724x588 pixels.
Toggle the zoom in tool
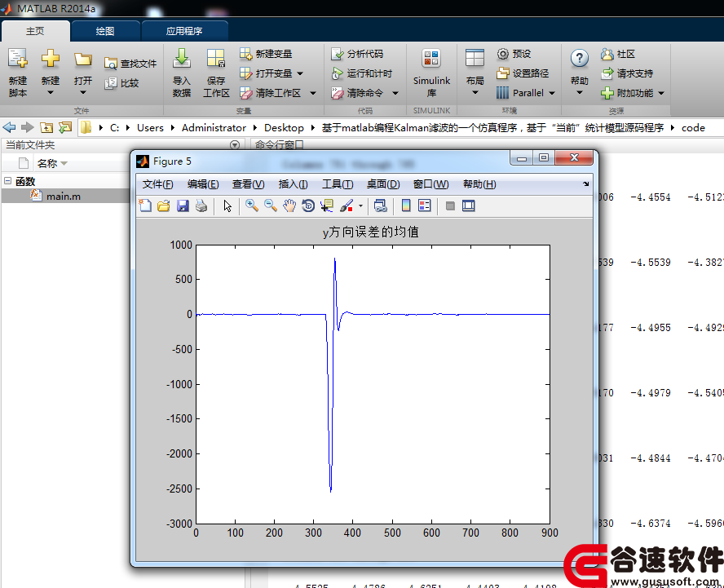[252, 206]
